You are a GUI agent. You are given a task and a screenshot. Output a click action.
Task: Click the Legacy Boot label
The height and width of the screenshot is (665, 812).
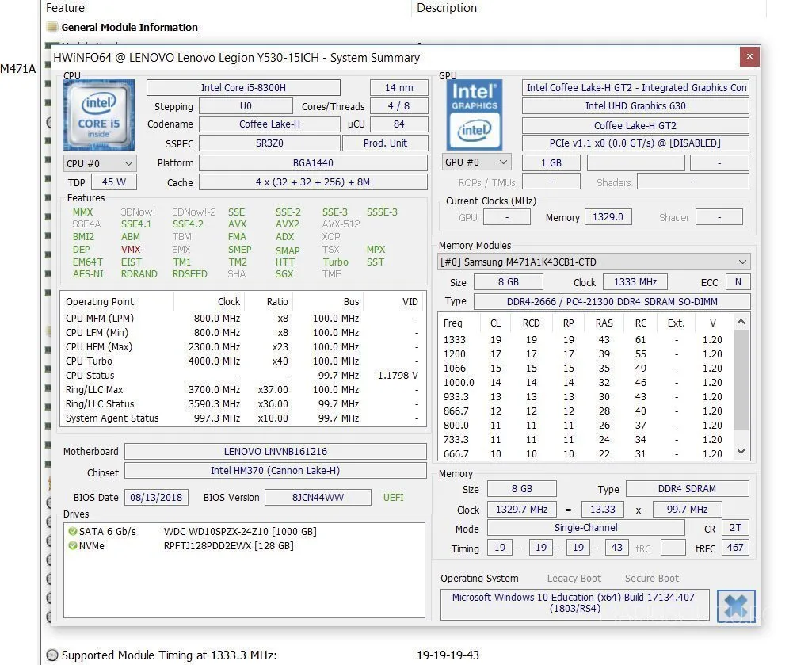tap(574, 579)
